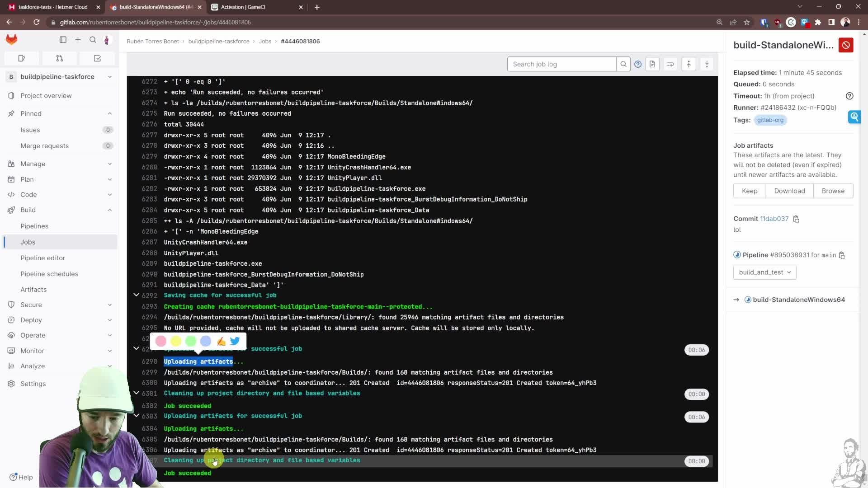Share selection to Twitter from highlight popup
The image size is (868, 488).
(235, 341)
